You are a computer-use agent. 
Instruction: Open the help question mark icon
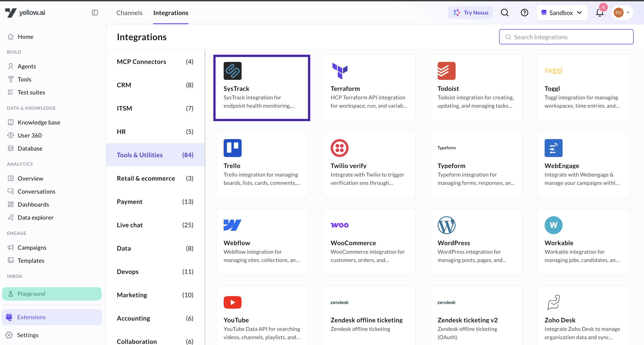524,13
